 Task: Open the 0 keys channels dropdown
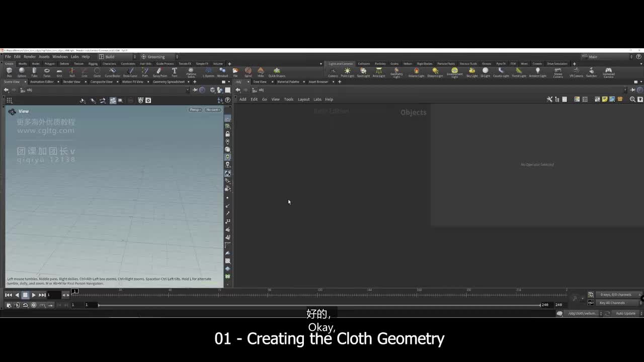tap(620, 295)
